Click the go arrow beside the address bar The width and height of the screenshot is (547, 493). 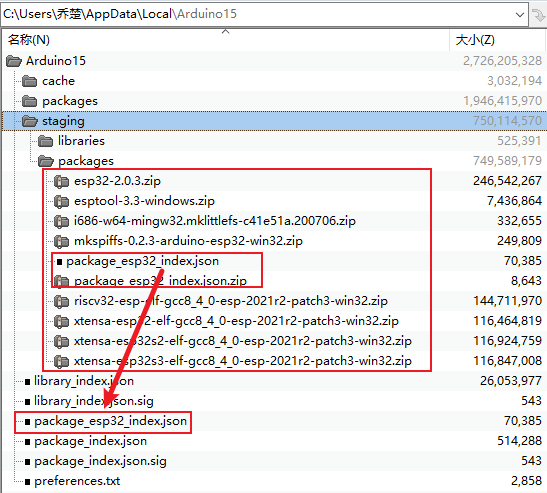[538, 15]
